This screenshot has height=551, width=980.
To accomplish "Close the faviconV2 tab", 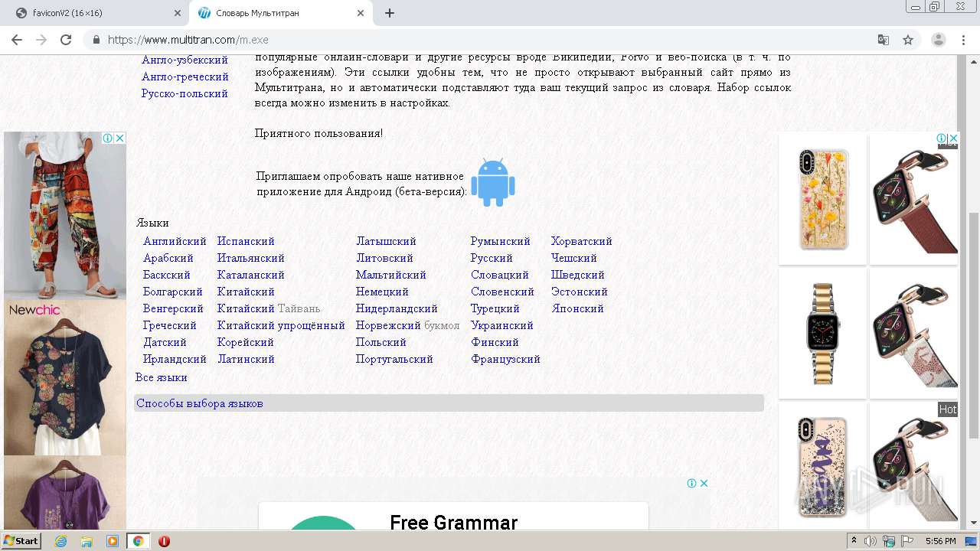I will click(178, 13).
